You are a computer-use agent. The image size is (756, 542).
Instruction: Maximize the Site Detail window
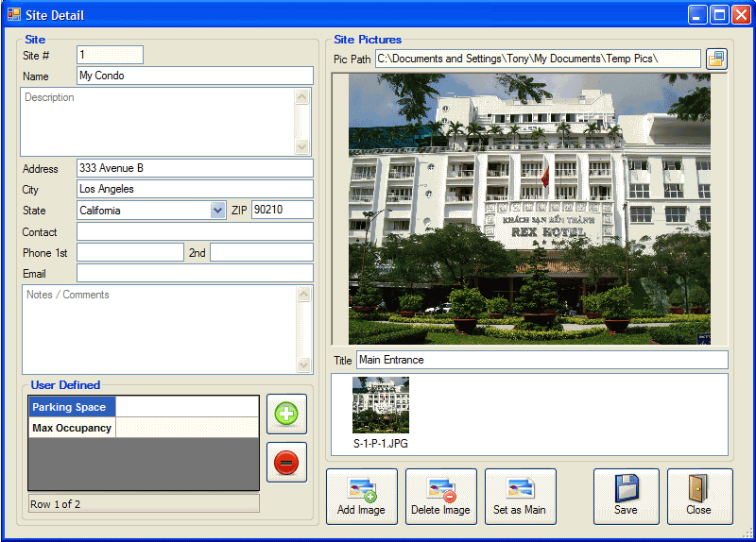click(x=719, y=15)
